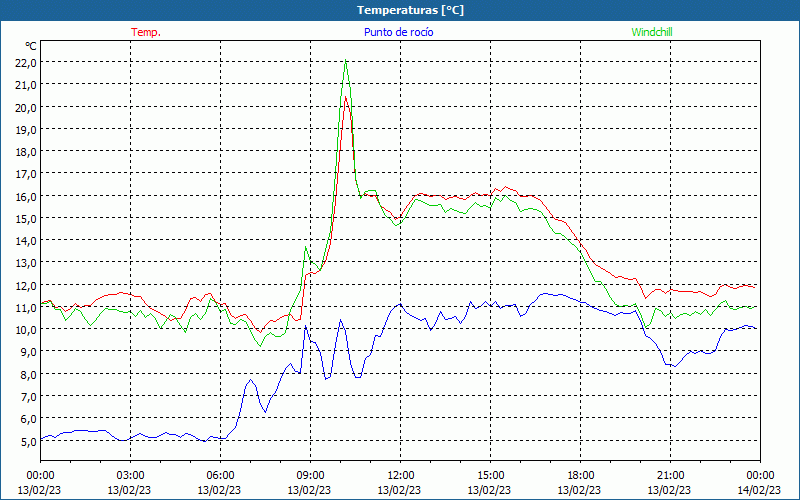Click the 10,0 y-axis value
This screenshot has height=500, width=800.
pyautogui.click(x=27, y=329)
